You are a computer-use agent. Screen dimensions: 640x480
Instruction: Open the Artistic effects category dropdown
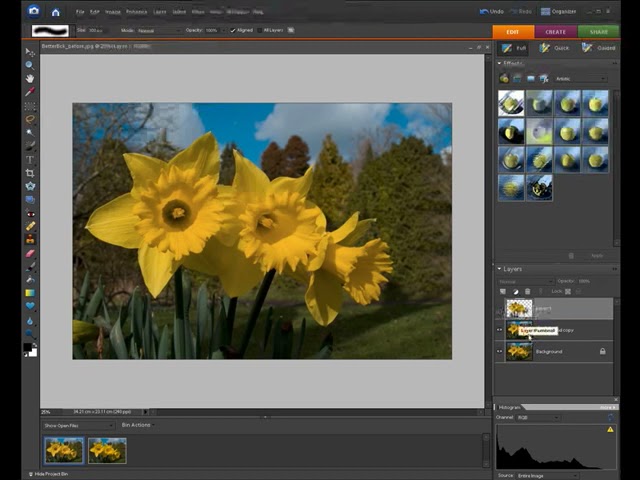[x=580, y=79]
